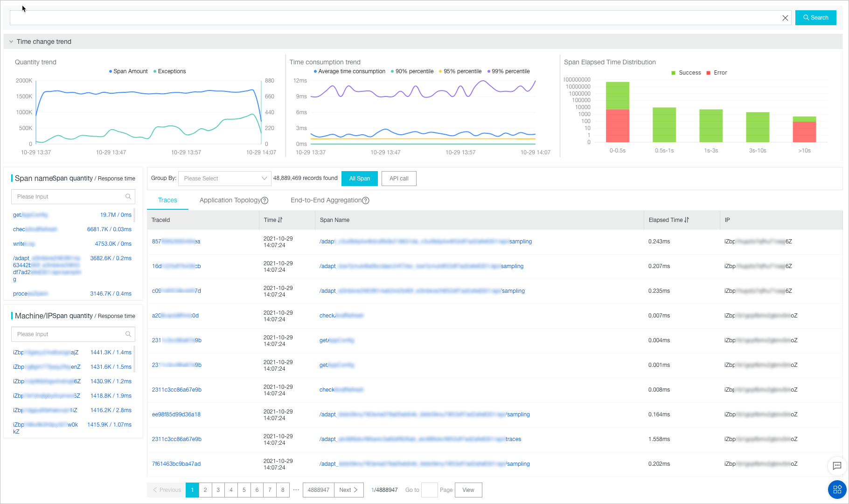Open the feedback chat bubble icon
This screenshot has width=849, height=504.
(x=836, y=466)
